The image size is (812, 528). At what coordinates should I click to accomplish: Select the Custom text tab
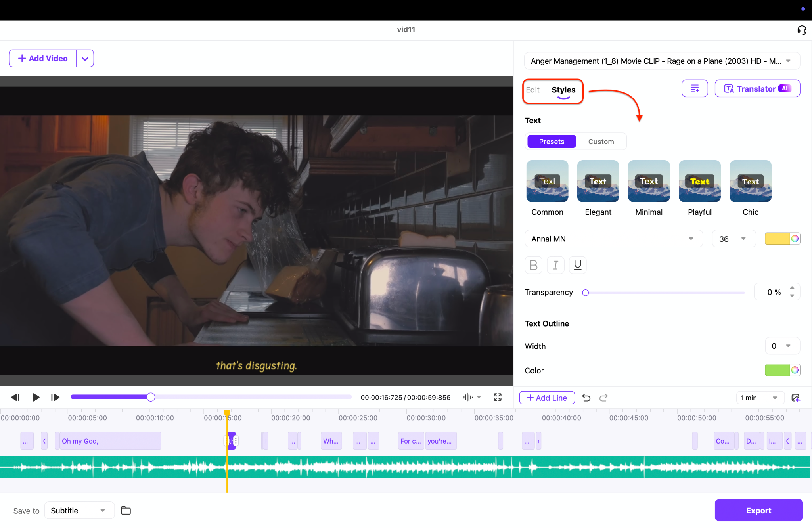click(601, 142)
